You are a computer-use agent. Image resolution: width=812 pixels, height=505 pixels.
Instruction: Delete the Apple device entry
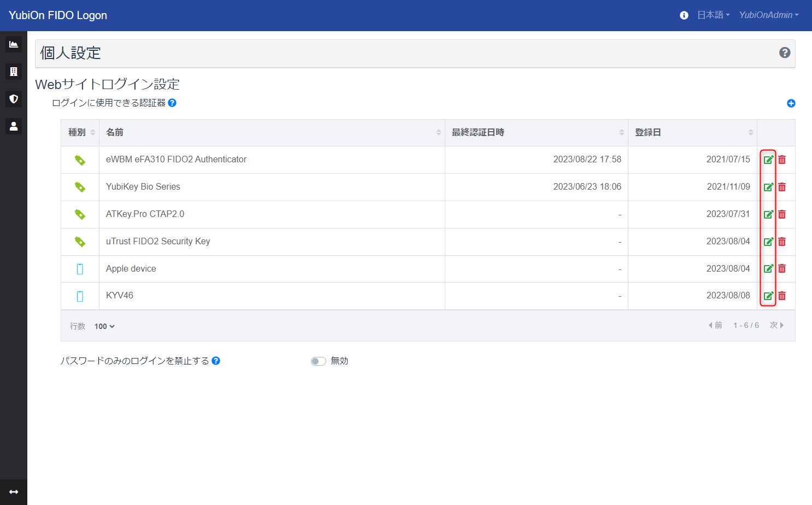[x=782, y=268]
